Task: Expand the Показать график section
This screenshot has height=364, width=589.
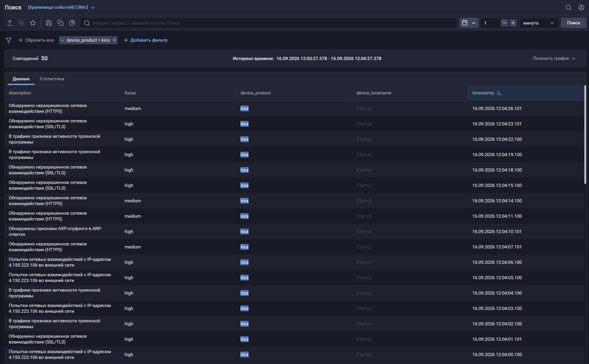Action: (x=554, y=58)
